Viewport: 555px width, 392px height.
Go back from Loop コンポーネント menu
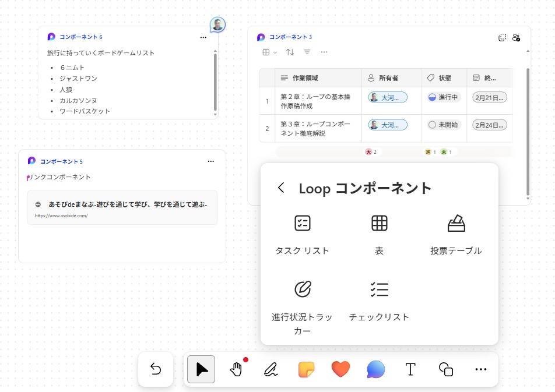(282, 188)
